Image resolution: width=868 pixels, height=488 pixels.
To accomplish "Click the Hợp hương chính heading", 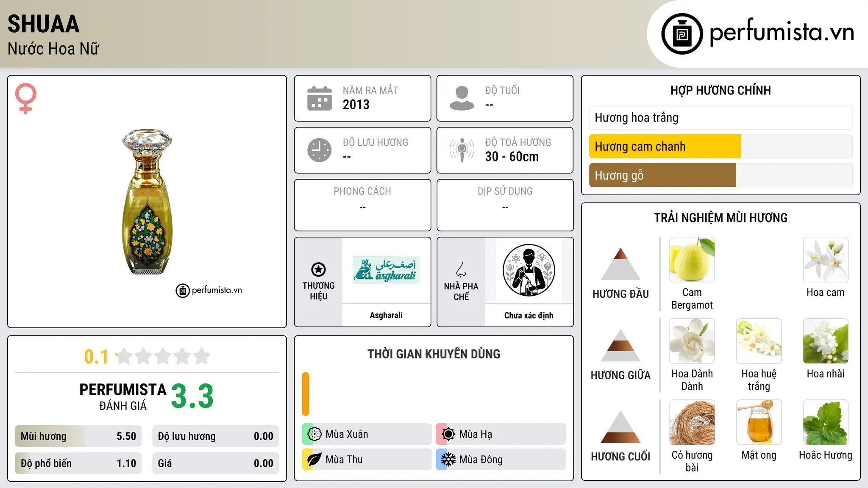I will pyautogui.click(x=721, y=90).
